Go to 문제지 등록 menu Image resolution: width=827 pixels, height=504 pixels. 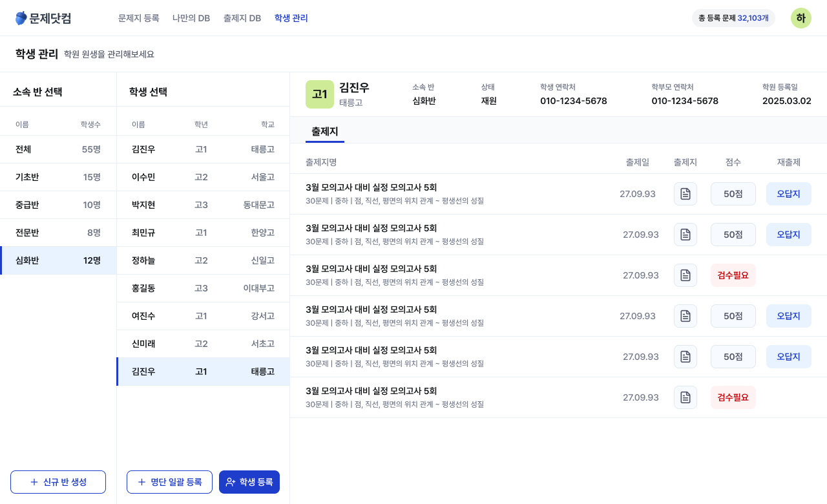click(x=138, y=18)
